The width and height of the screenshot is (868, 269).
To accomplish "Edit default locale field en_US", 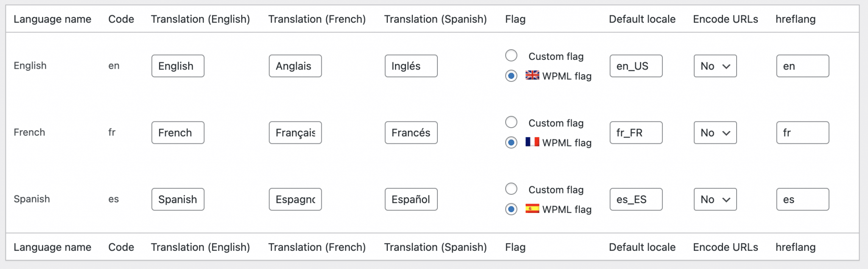I will (636, 66).
